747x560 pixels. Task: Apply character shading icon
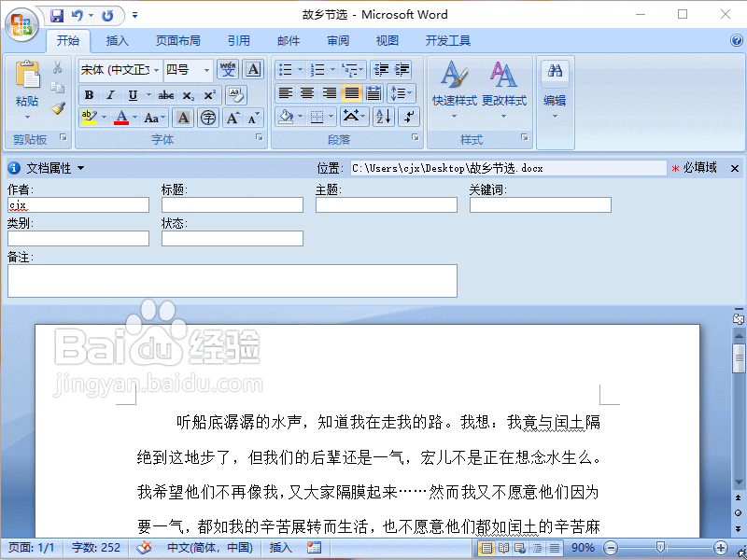(x=183, y=118)
